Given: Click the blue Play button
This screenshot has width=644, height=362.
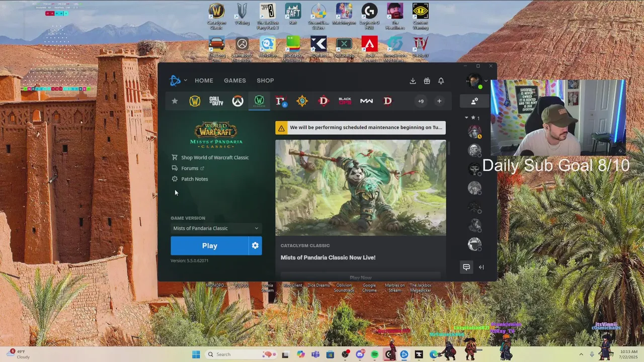Looking at the screenshot, I should [210, 246].
